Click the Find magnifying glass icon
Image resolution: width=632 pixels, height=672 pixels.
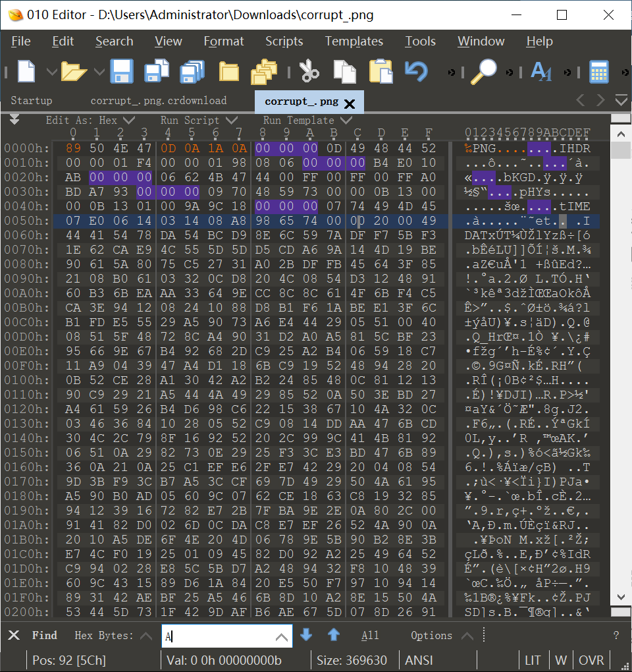click(x=484, y=72)
